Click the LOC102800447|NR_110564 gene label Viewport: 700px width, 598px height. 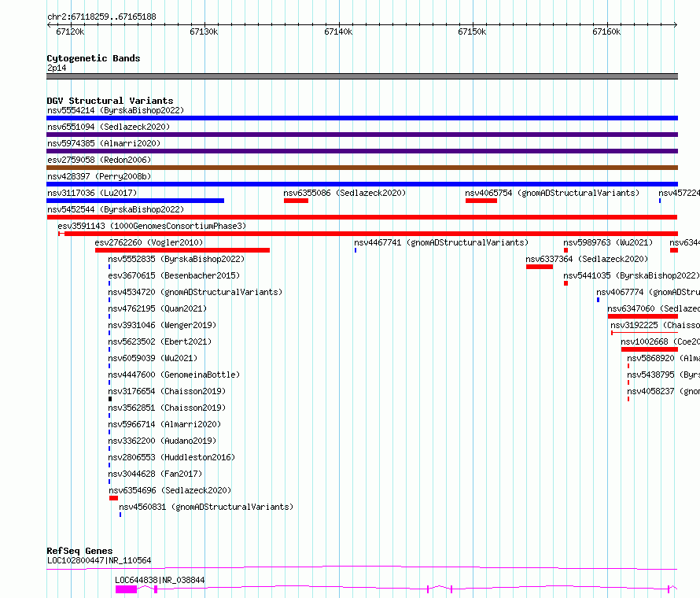pos(99,560)
